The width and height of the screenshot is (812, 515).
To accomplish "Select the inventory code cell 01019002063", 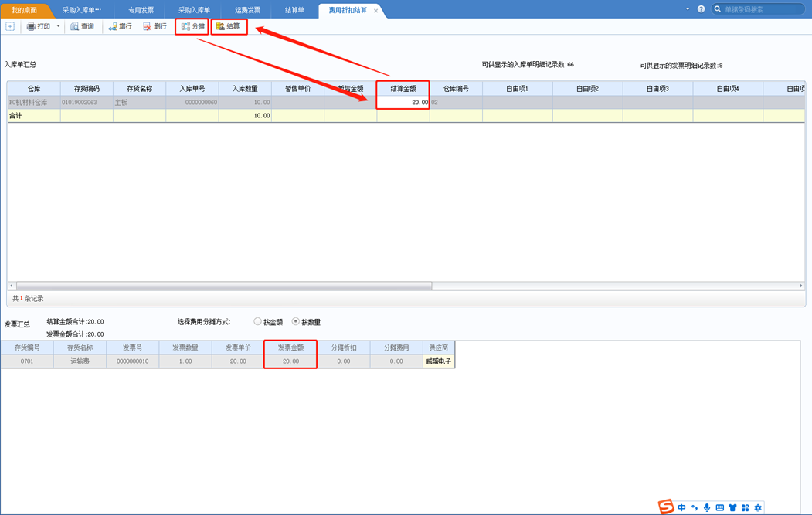I will click(x=87, y=102).
